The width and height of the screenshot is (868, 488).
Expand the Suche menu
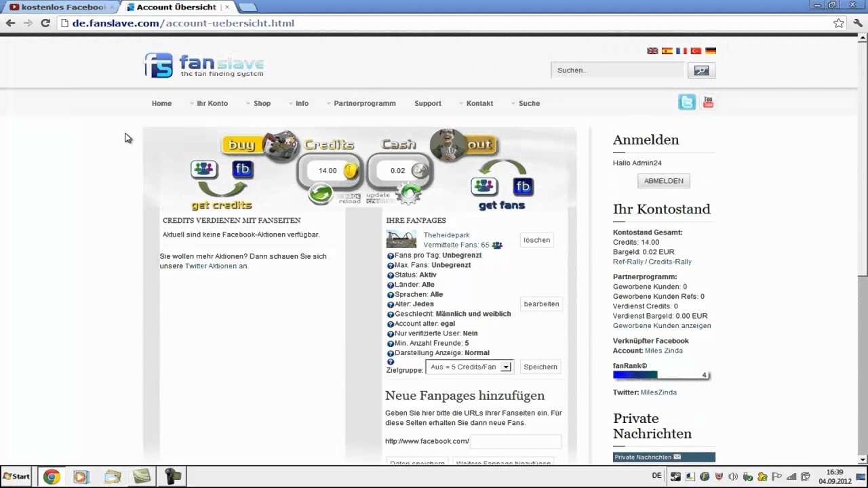pyautogui.click(x=528, y=104)
